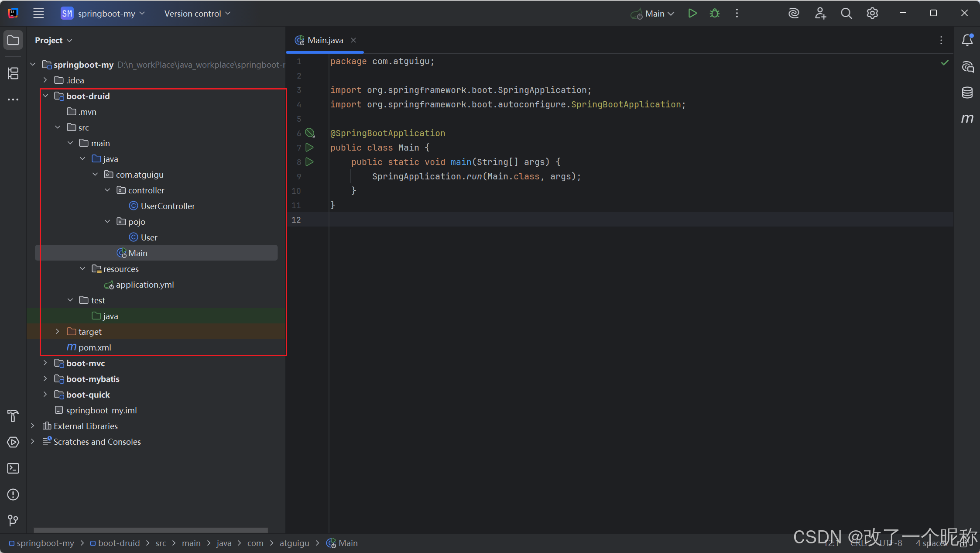
Task: Click run gutter icon beside main method
Action: [310, 162]
